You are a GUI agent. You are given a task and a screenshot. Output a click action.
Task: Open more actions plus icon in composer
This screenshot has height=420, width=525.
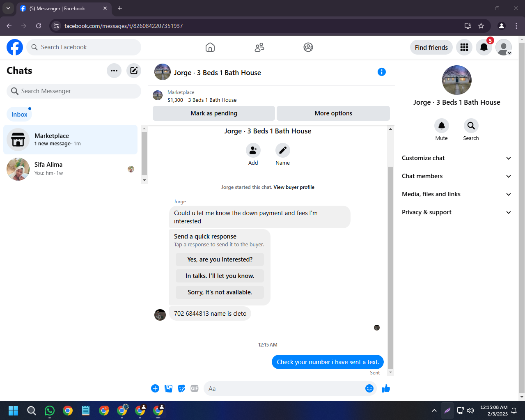[x=155, y=388]
